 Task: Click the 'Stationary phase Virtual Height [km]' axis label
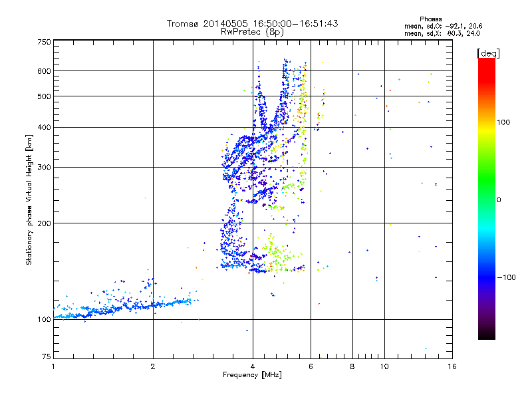29,199
